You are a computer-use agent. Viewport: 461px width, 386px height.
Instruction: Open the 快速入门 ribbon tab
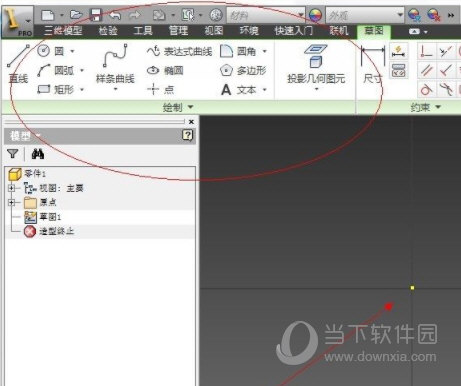(294, 31)
